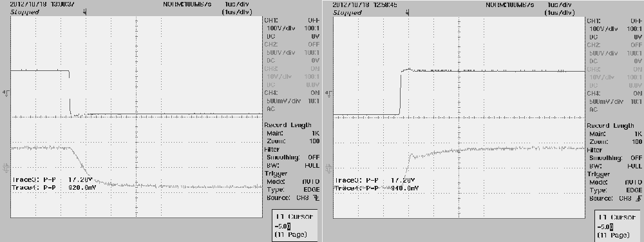
Task: Click the Smoothing: OFF row in right screen
Action: 616,157
